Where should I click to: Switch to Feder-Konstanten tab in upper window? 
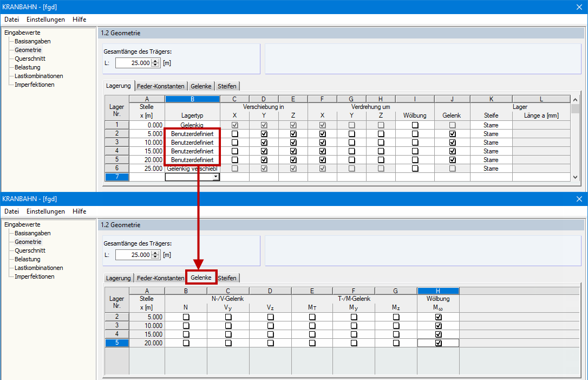click(x=160, y=86)
